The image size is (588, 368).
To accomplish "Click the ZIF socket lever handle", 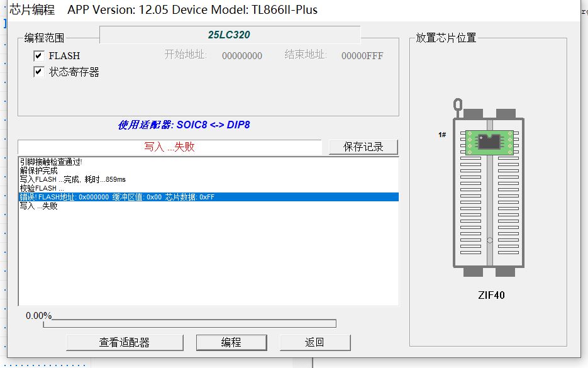I will coord(458,104).
